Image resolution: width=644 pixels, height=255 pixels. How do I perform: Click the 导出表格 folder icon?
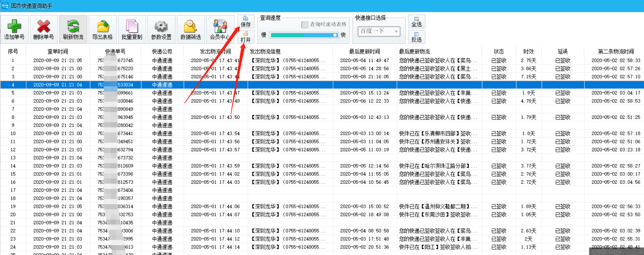tap(103, 26)
